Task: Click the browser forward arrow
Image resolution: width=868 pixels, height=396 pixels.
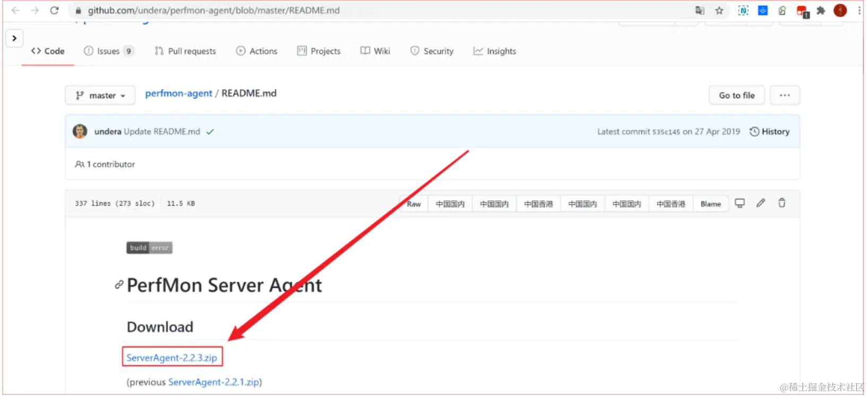Action: (x=35, y=10)
